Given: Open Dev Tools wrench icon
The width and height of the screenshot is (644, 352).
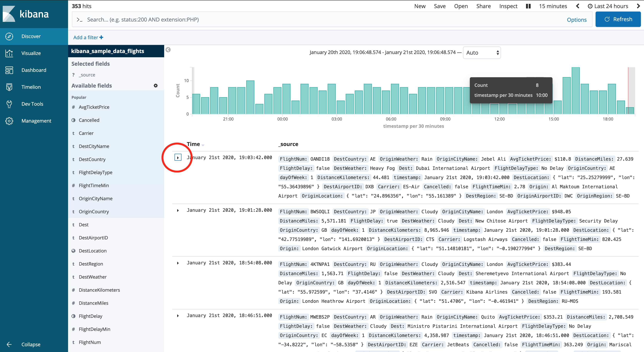Looking at the screenshot, I should [9, 104].
